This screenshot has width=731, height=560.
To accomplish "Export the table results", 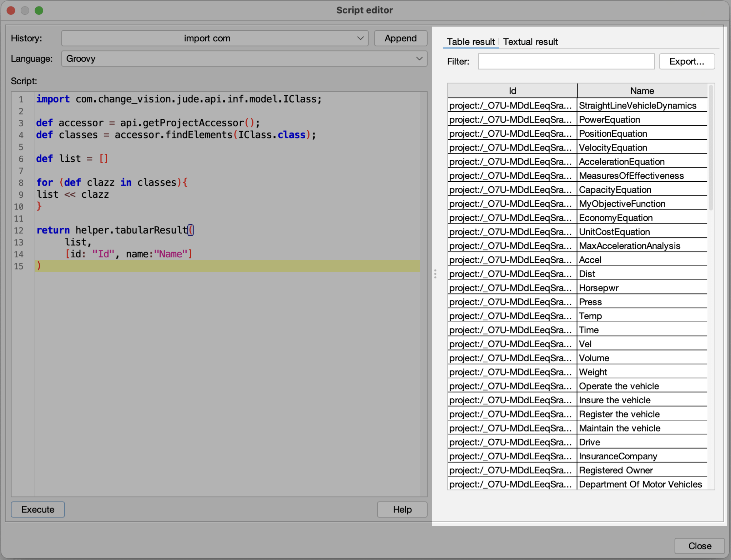I will pos(686,61).
